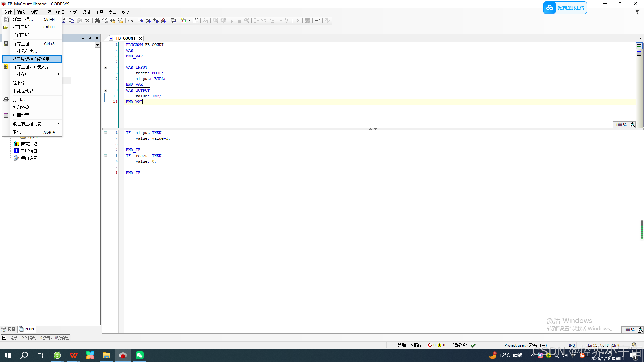Click the Toggle Bookmark toolbar icon
Screen dimensions: 644x362
point(141,21)
